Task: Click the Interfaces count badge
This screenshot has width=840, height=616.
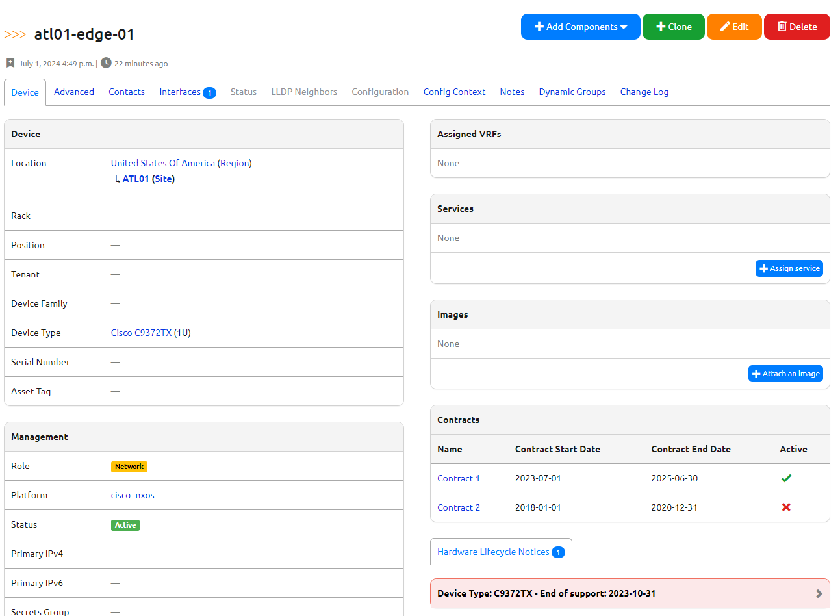Action: (x=209, y=93)
